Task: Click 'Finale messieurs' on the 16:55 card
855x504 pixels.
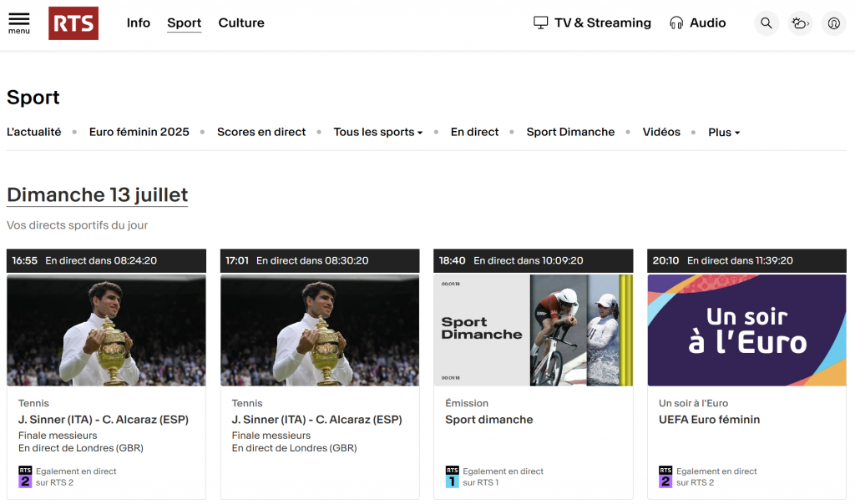Action: 58,436
